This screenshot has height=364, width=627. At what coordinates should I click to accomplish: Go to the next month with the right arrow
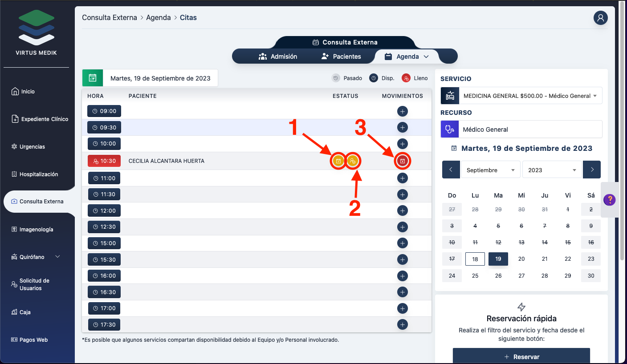coord(592,170)
